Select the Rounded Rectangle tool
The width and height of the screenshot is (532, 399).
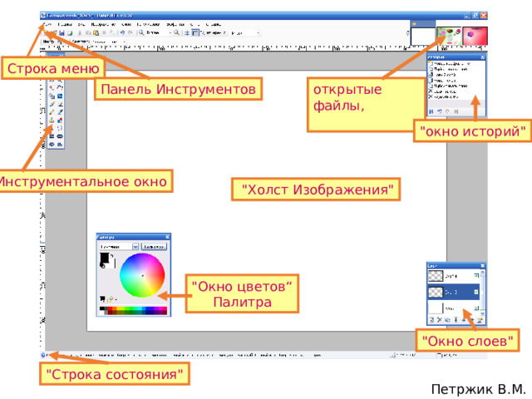click(x=60, y=136)
